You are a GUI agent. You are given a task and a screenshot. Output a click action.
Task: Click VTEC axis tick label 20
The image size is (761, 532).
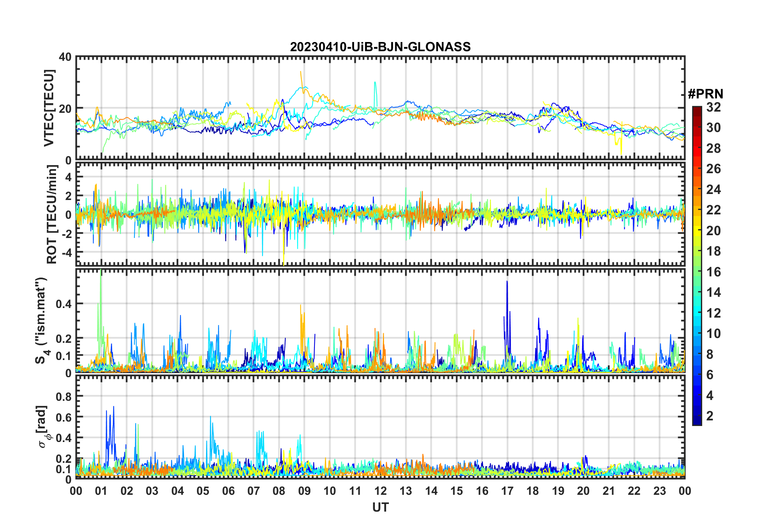pyautogui.click(x=65, y=108)
